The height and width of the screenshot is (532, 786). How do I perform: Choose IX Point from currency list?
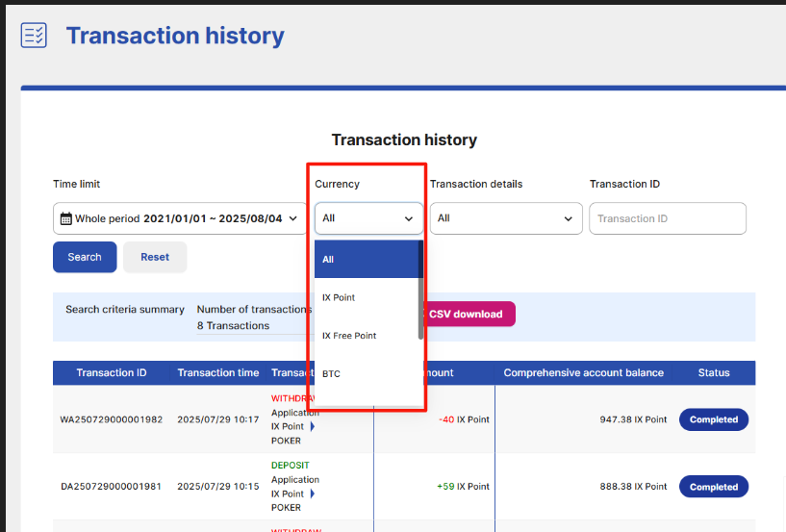(367, 297)
